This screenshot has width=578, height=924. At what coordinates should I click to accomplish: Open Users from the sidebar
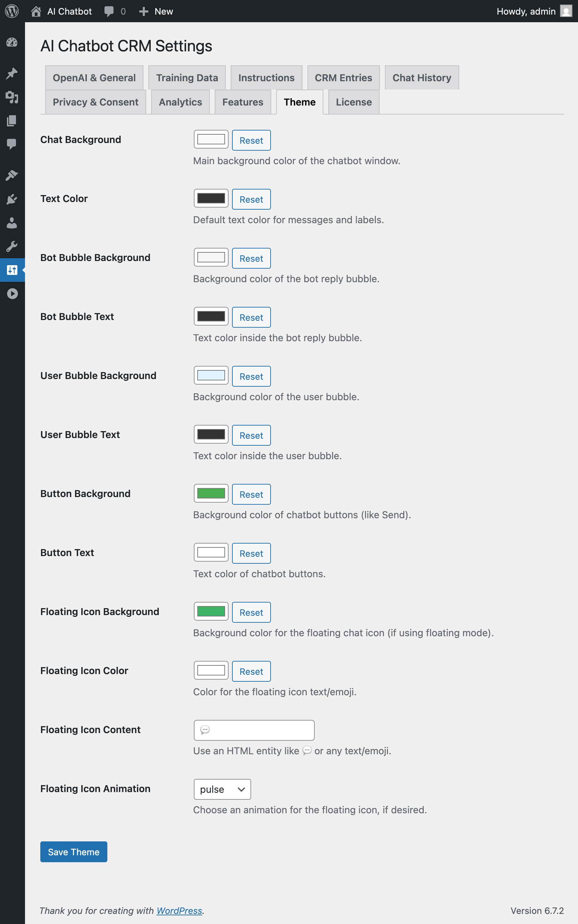(12, 223)
